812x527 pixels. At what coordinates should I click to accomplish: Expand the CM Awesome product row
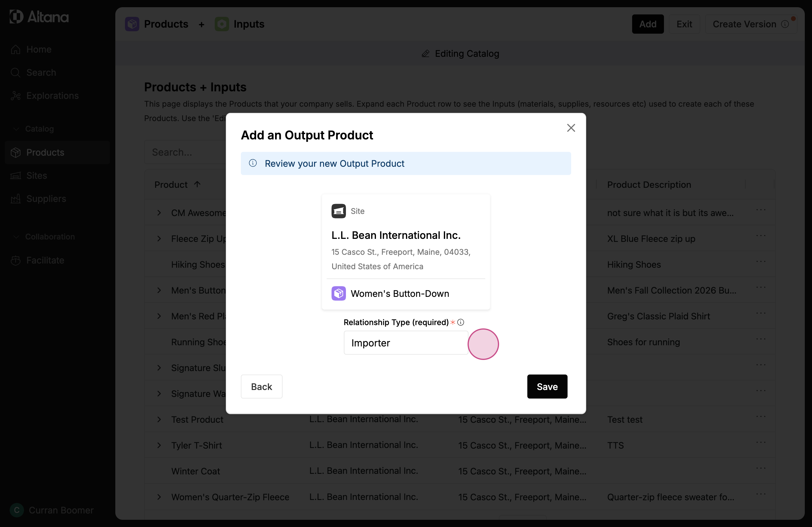click(x=159, y=213)
